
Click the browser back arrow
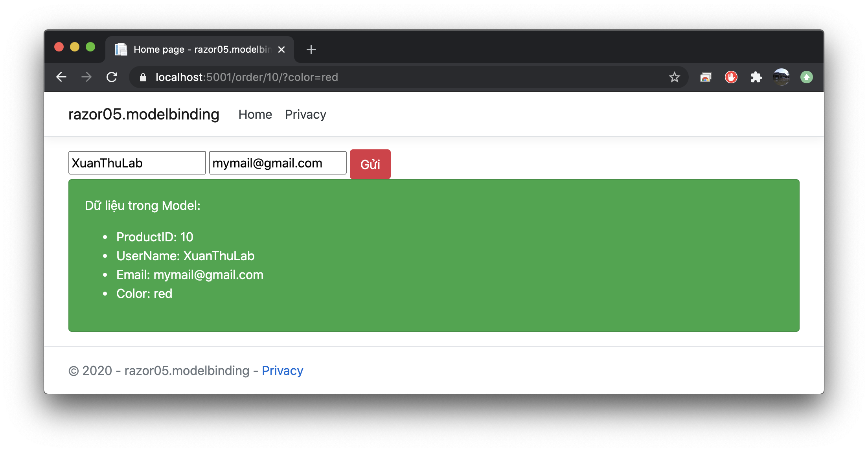61,77
